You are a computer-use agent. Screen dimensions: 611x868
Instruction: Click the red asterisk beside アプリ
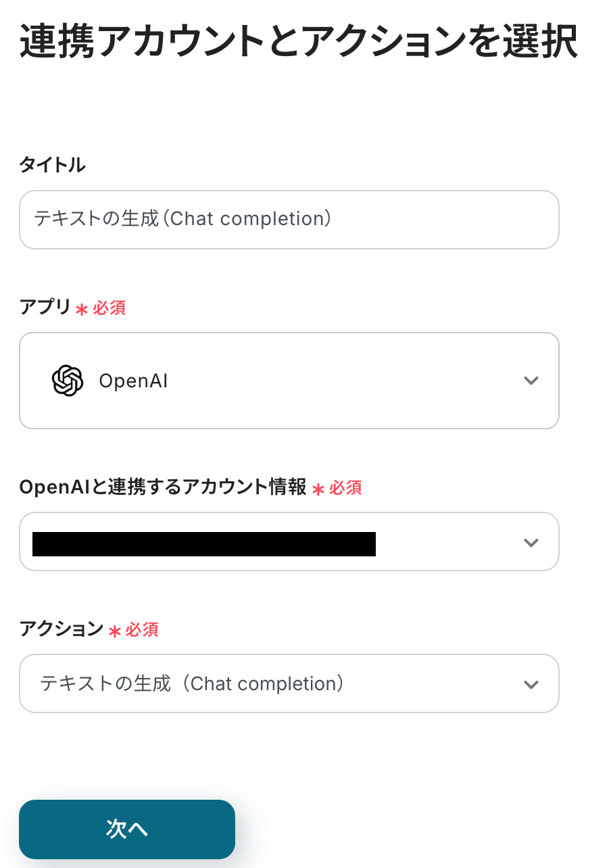(x=82, y=310)
